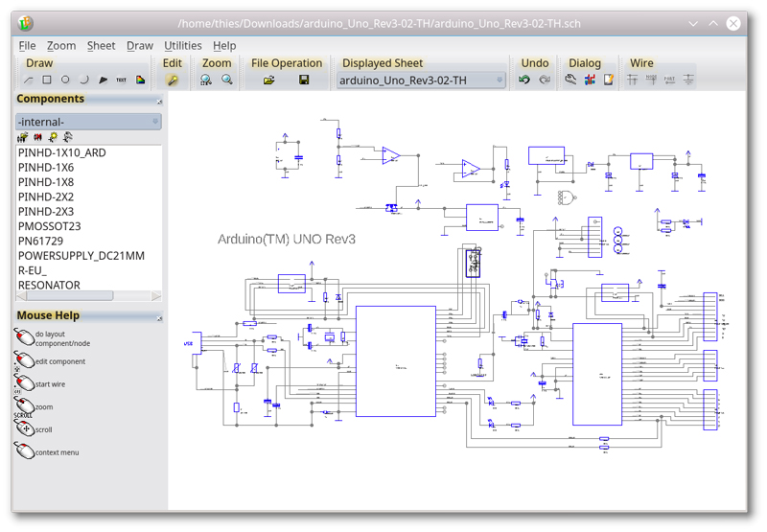Image resolution: width=767 pixels, height=532 pixels.
Task: Click the fourth component library icon
Action: (x=68, y=137)
